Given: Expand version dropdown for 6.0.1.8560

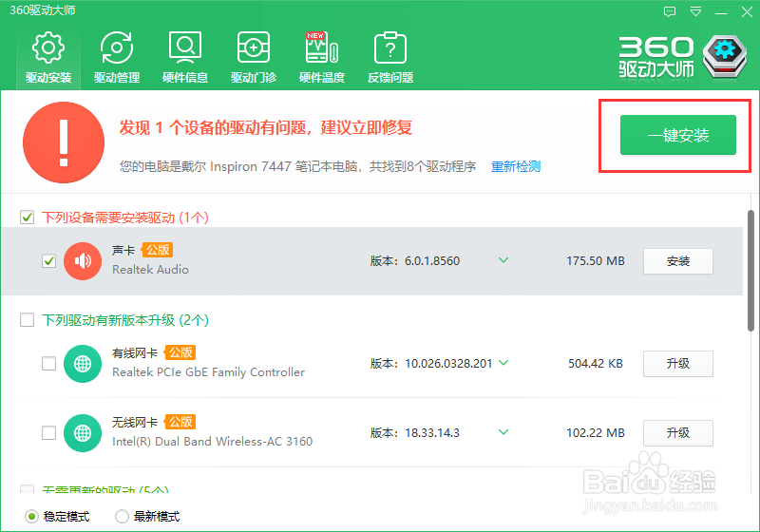Looking at the screenshot, I should click(x=503, y=260).
